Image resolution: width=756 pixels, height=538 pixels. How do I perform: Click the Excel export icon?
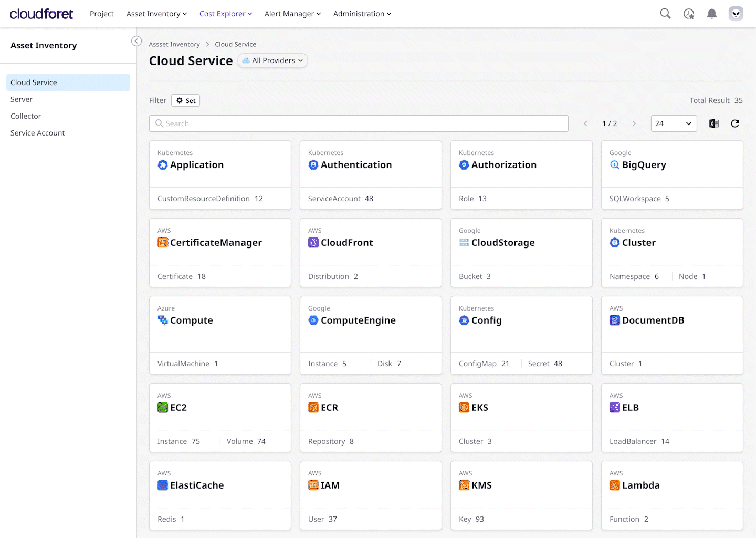pos(713,123)
